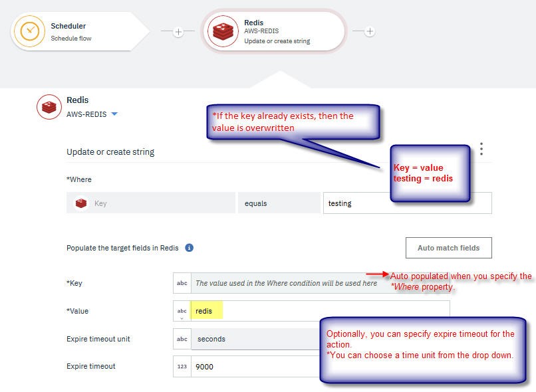This screenshot has width=536, height=392.
Task: Click the Key target field placeholder text
Action: (x=286, y=283)
